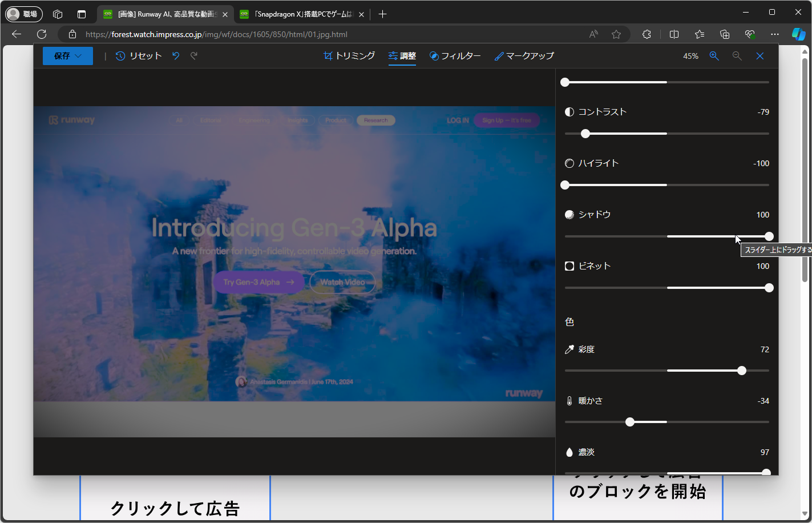Click the シャドウ shaded circle icon
Image resolution: width=812 pixels, height=523 pixels.
click(569, 215)
